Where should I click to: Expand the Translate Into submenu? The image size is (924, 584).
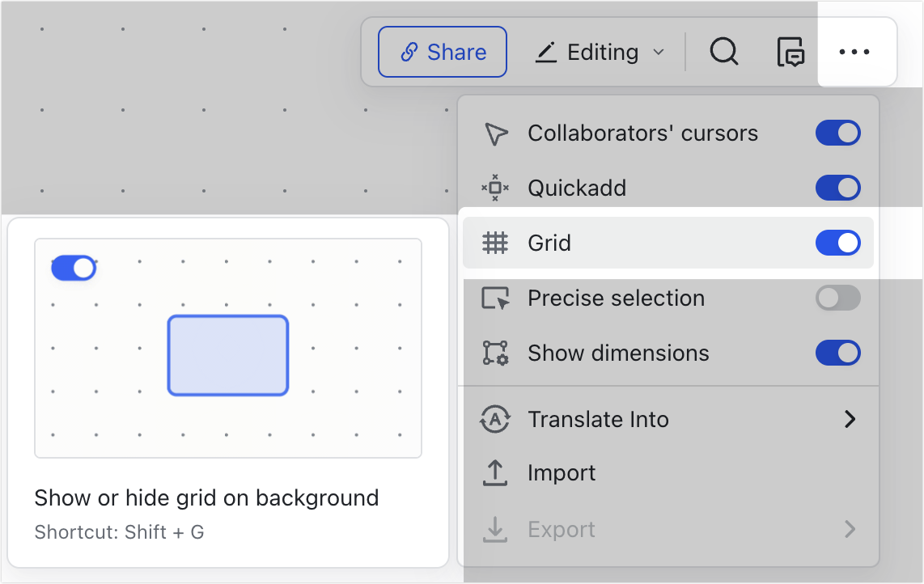coord(850,419)
